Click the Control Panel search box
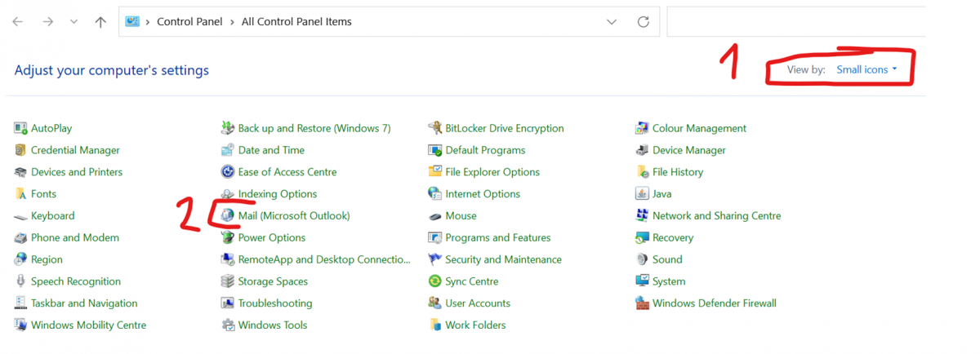The image size is (980, 354). (x=796, y=22)
